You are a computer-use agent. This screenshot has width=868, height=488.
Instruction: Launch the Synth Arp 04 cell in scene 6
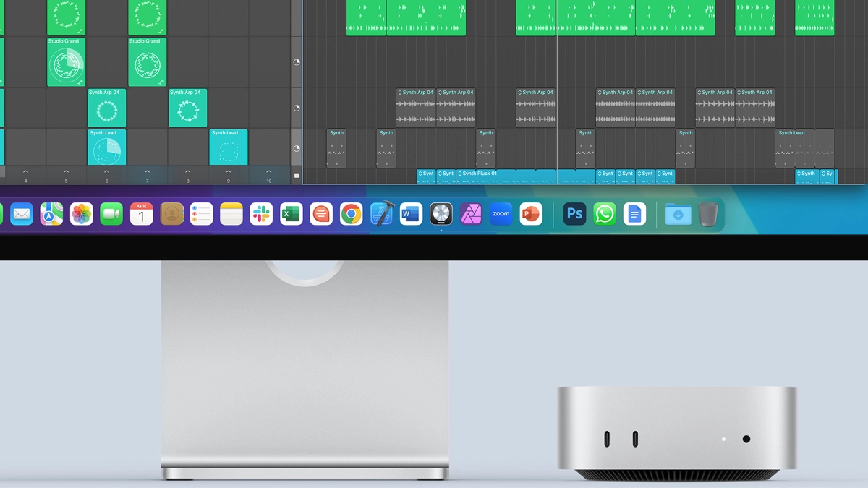pos(106,110)
